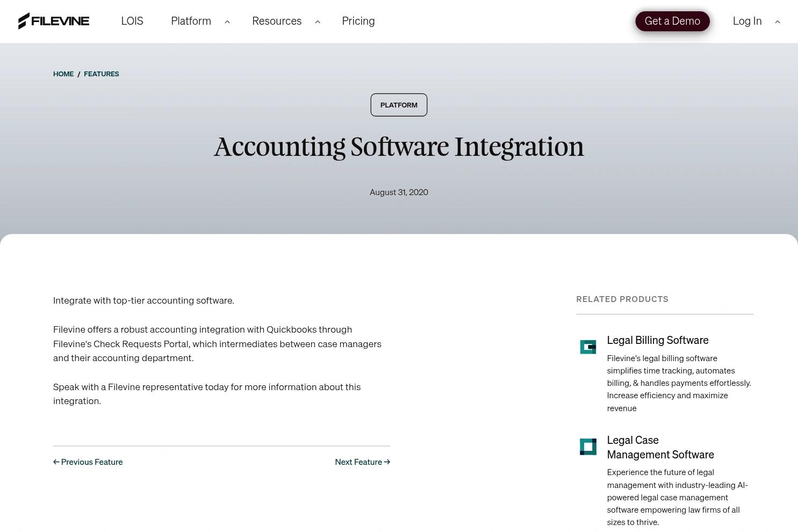Click the Log In link
The height and width of the screenshot is (532, 798).
click(747, 21)
